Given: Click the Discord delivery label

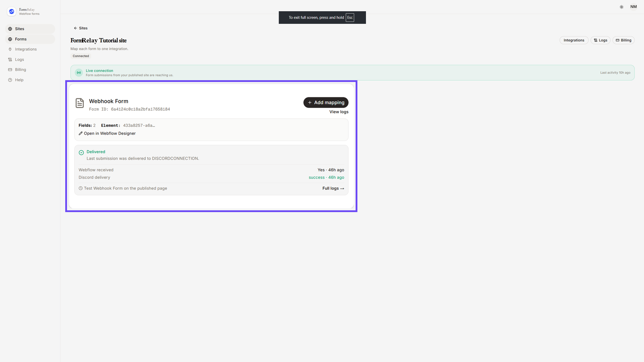Looking at the screenshot, I should coord(94,177).
